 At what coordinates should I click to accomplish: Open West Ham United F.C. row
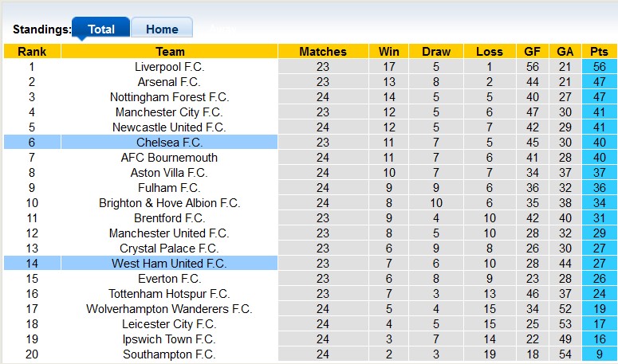pos(169,264)
